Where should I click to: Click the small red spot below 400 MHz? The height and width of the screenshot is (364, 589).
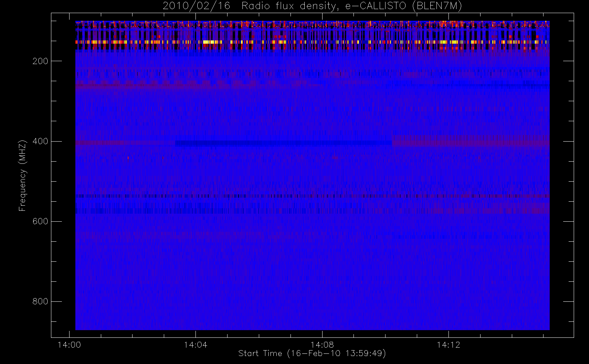click(128, 158)
